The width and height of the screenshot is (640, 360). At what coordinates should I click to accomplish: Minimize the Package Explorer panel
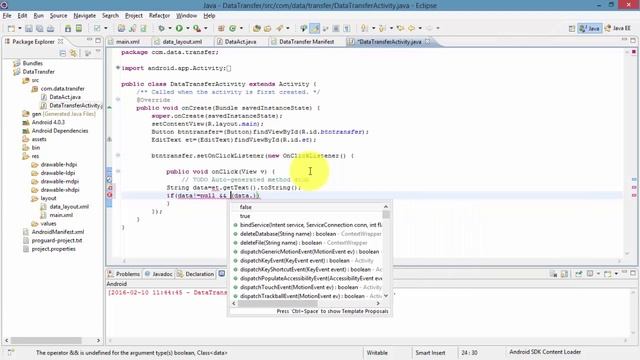tap(89, 40)
